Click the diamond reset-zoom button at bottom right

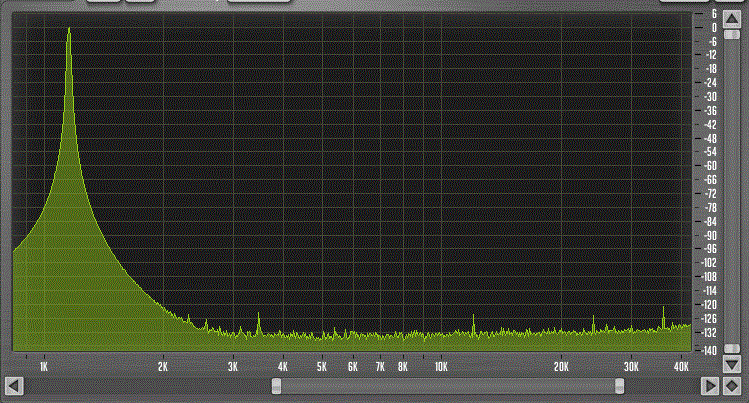pyautogui.click(x=732, y=386)
